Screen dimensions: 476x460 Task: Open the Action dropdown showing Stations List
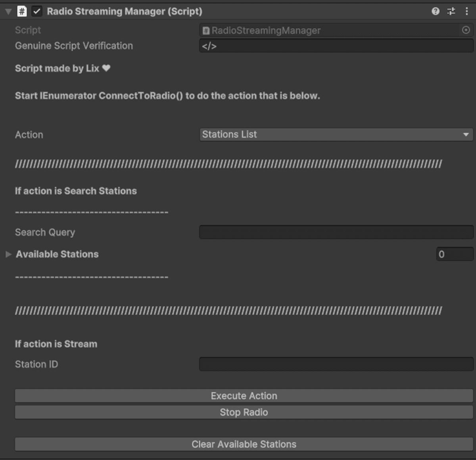pyautogui.click(x=336, y=135)
